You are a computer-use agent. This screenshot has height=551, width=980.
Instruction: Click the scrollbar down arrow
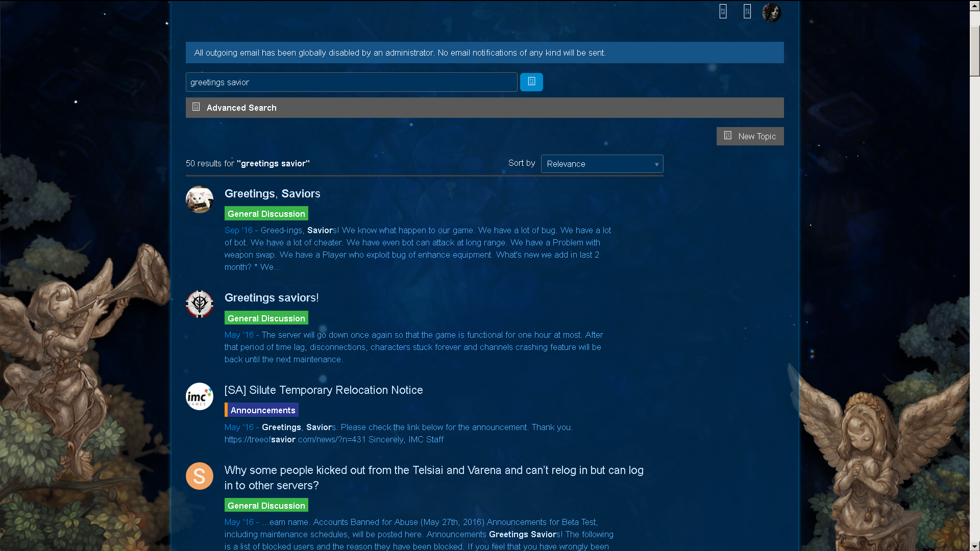974,546
